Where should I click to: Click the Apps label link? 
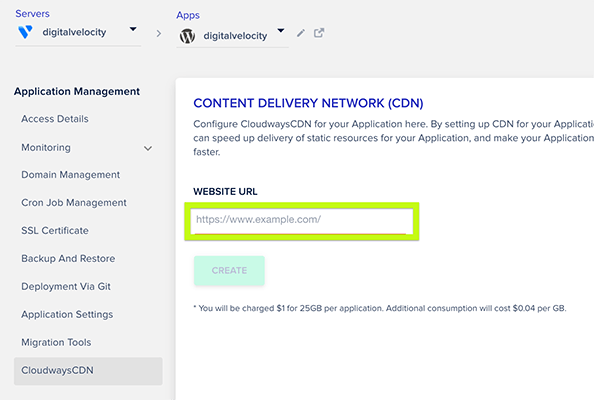188,15
